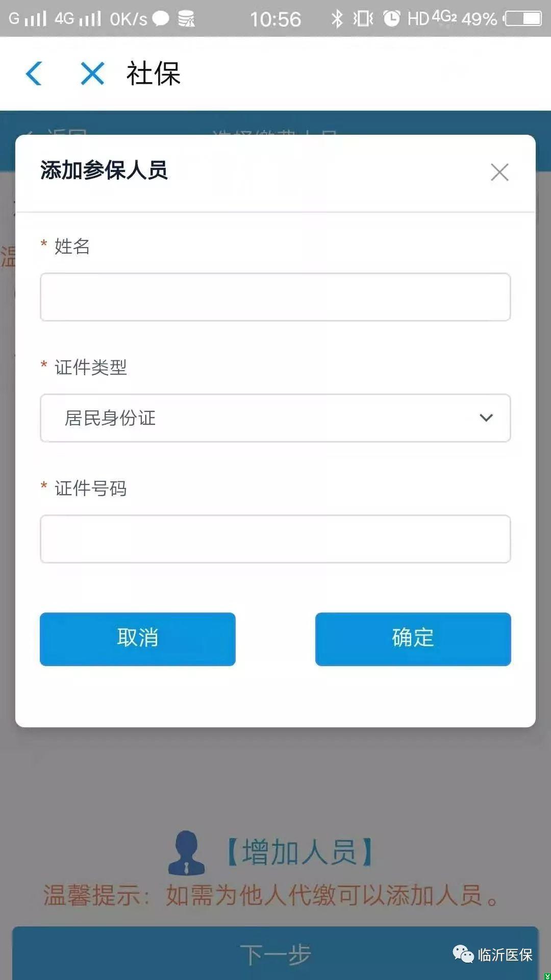Tap the chat bubble notification icon
This screenshot has height=980, width=551.
pyautogui.click(x=161, y=19)
